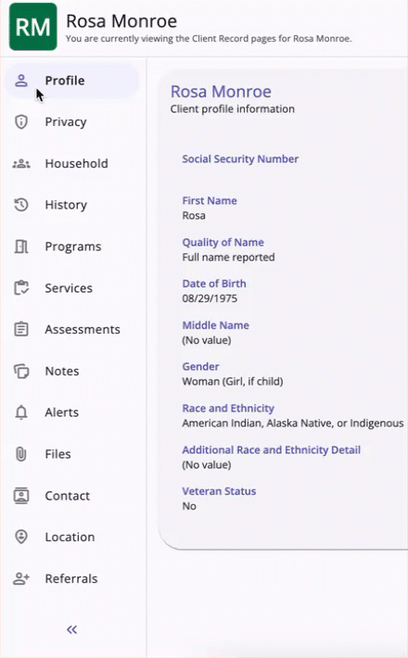The height and width of the screenshot is (658, 408).
Task: Click the Household group icon
Action: point(21,163)
